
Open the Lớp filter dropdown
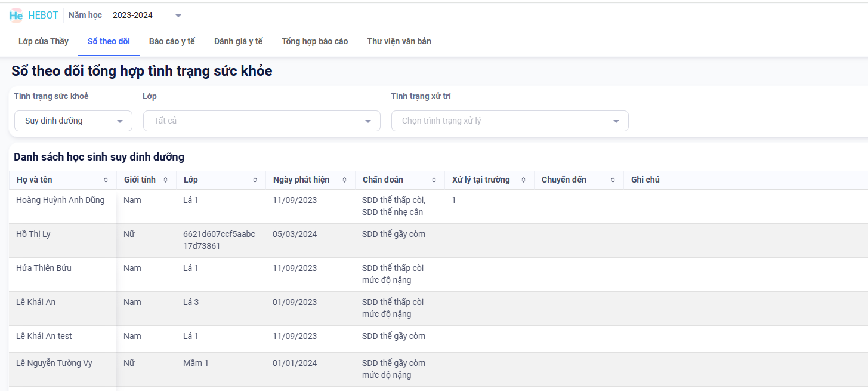pos(367,121)
